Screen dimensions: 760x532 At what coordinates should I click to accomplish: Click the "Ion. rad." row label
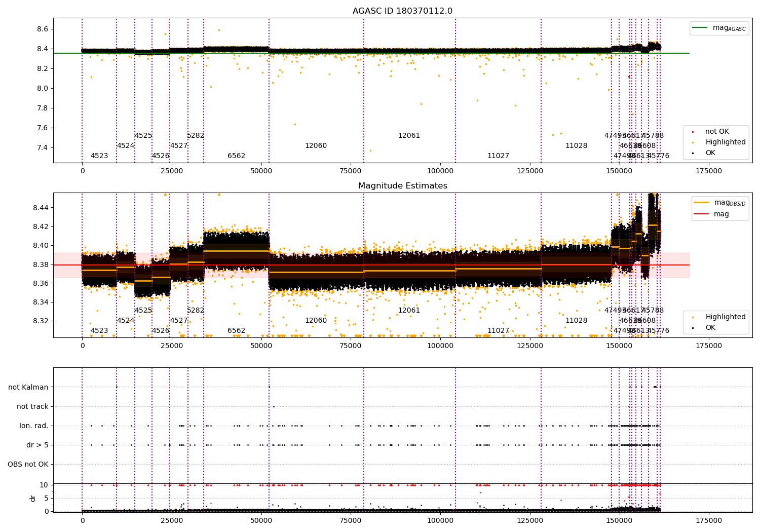coord(34,426)
